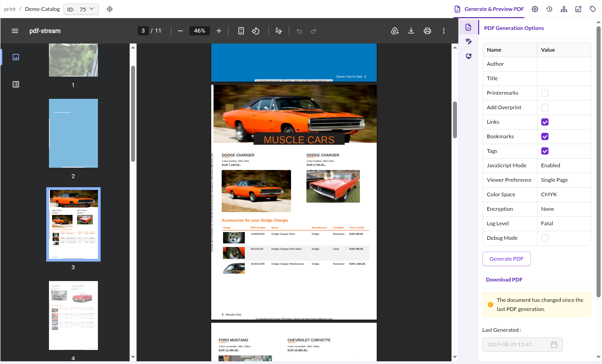This screenshot has width=602, height=364.
Task: Select page 2 blue thumbnail
Action: [73, 133]
